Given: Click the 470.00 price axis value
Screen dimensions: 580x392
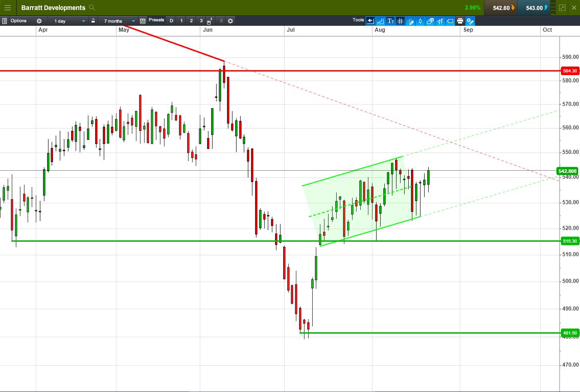Looking at the screenshot, I should click(570, 365).
